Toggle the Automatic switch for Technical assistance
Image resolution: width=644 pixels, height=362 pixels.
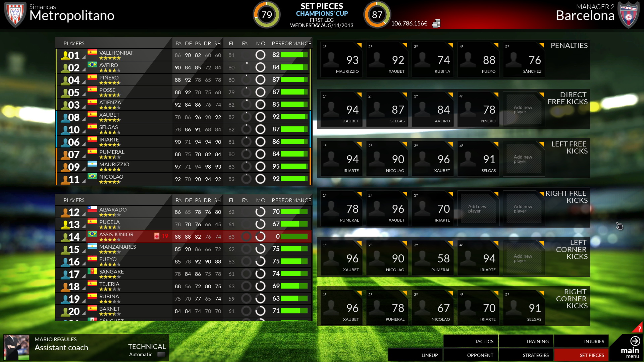pos(161,354)
